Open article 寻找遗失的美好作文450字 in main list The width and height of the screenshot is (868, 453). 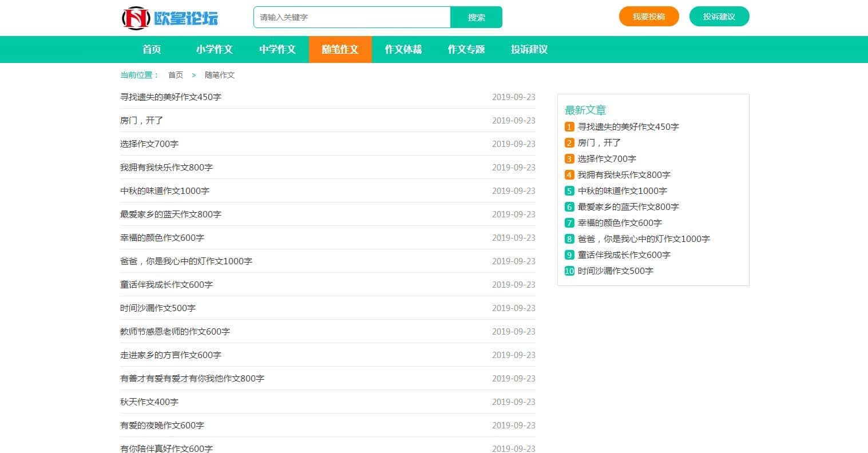pos(171,97)
